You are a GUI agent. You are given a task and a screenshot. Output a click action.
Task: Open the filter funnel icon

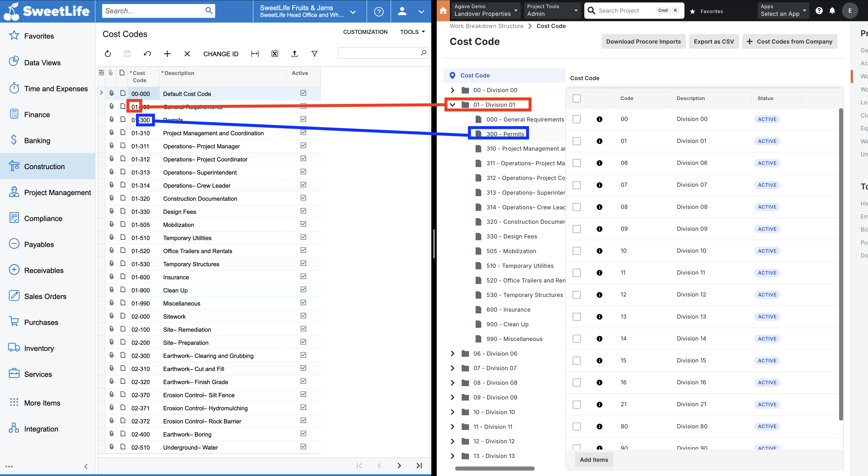[x=314, y=54]
